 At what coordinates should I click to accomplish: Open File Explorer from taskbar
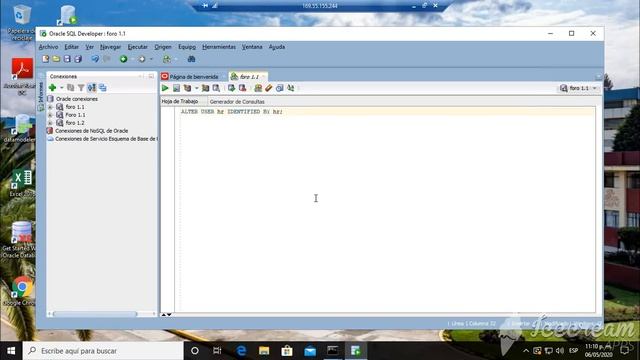pyautogui.click(x=264, y=351)
